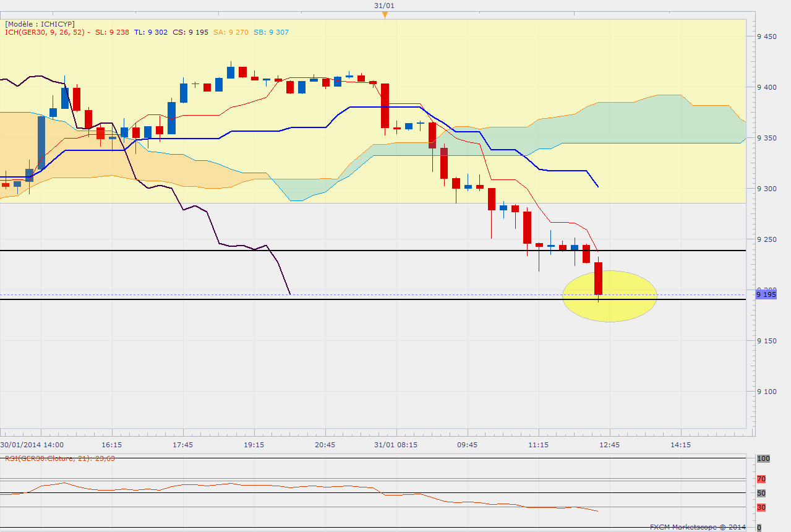Click the RSI 100 level label
Image resolution: width=791 pixels, height=532 pixels.
[x=763, y=458]
